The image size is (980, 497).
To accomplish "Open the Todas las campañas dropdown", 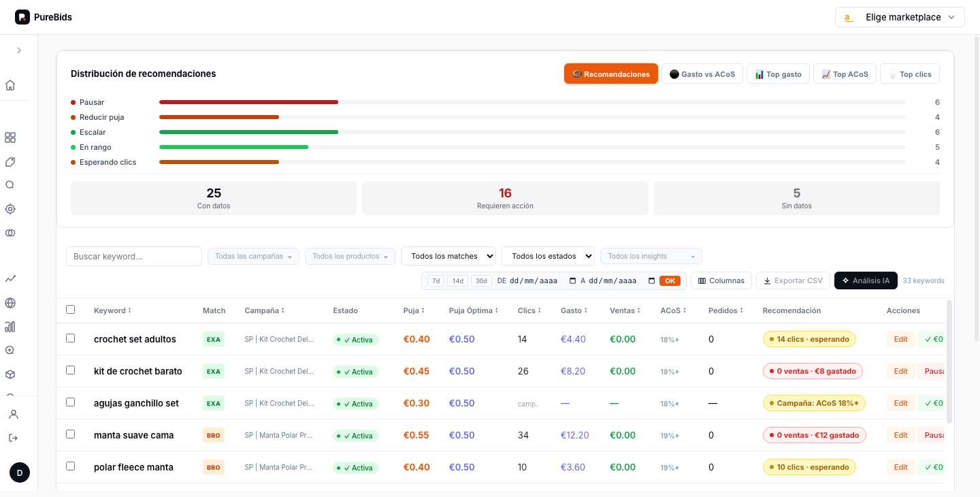I will tap(253, 256).
